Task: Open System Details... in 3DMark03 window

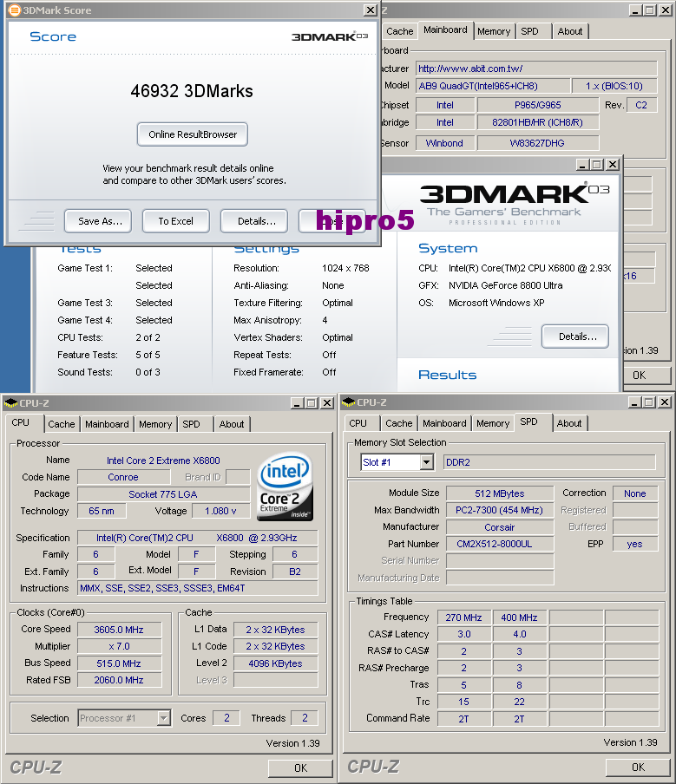Action: (x=575, y=336)
